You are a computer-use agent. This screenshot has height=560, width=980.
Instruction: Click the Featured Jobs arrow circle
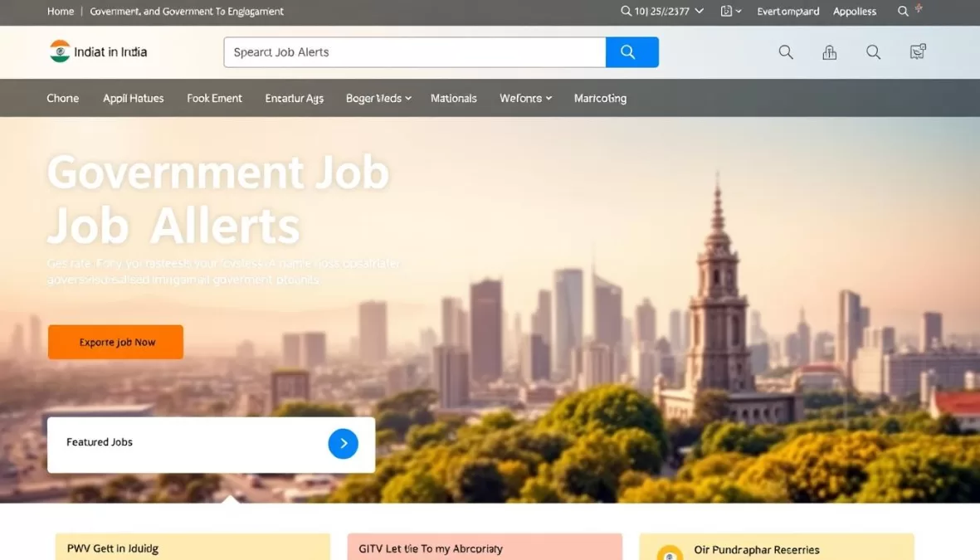pyautogui.click(x=343, y=443)
